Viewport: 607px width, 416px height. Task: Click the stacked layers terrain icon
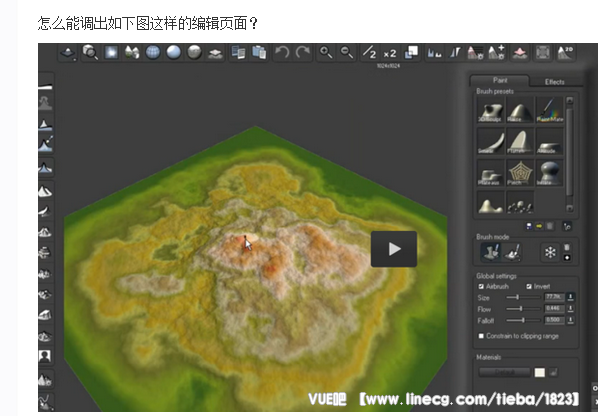pyautogui.click(x=215, y=53)
